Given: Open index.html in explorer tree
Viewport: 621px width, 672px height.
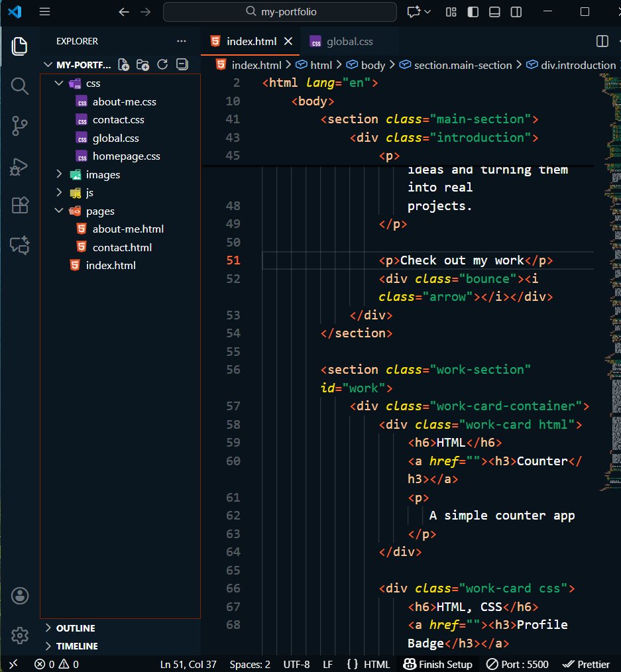Looking at the screenshot, I should pos(111,266).
